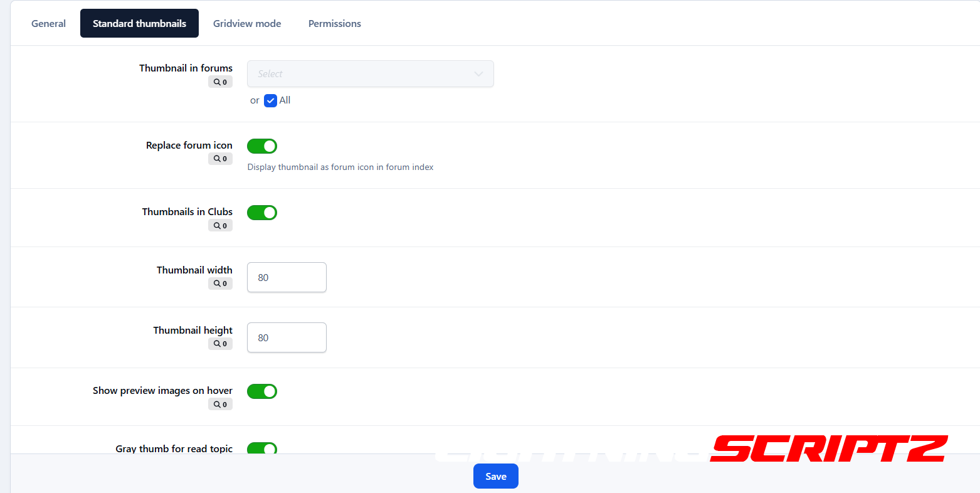
Task: Click search badge under Thumbnails in Clubs
Action: click(x=220, y=226)
